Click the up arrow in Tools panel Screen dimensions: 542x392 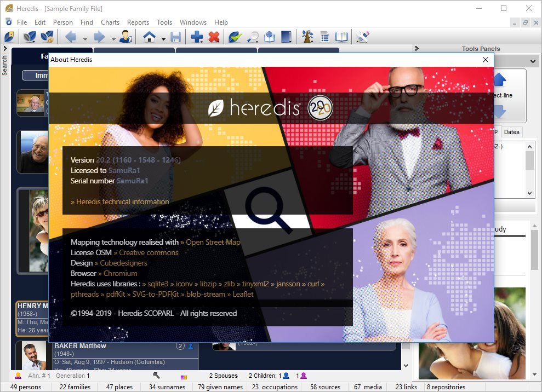[500, 80]
